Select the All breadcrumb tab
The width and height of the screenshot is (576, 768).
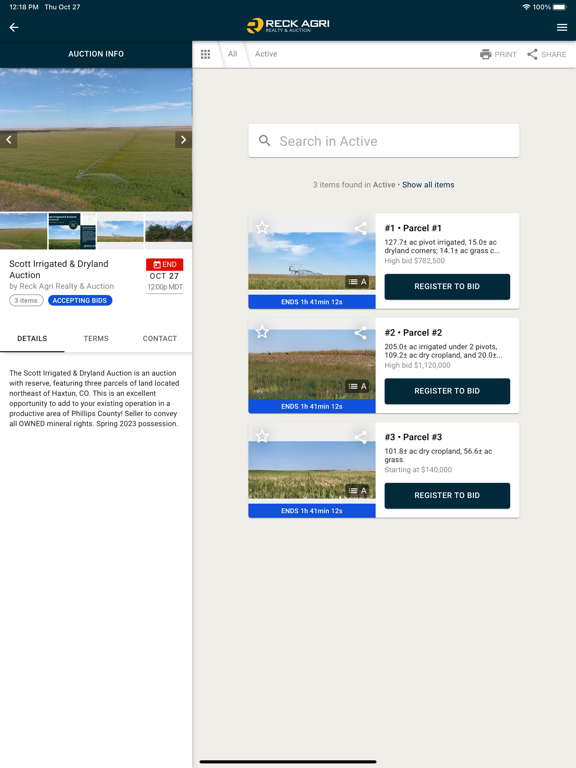click(x=232, y=54)
